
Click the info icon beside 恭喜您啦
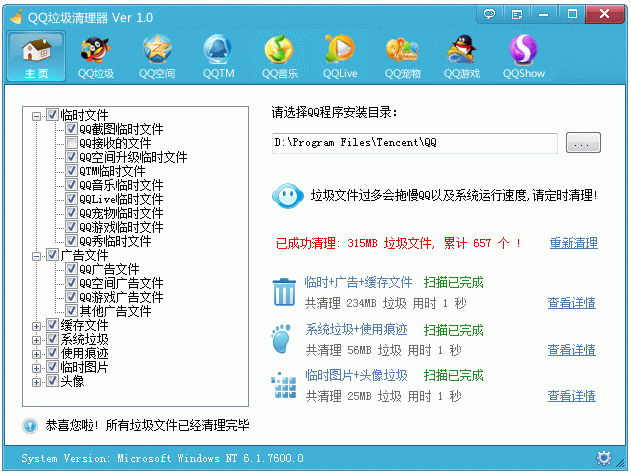tap(30, 425)
